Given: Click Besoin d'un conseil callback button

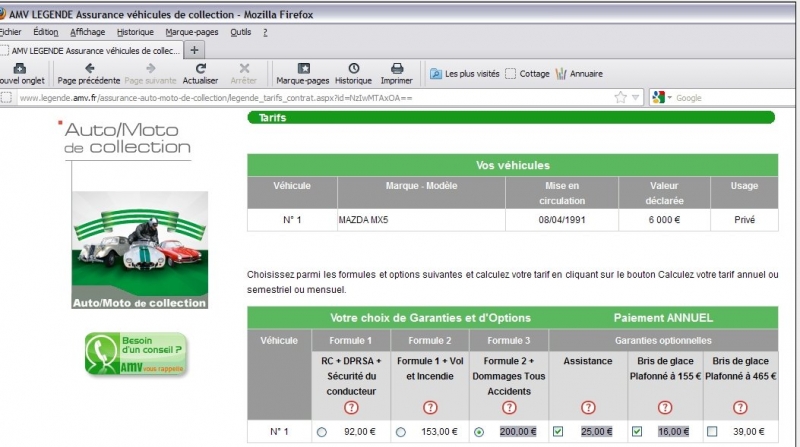Looking at the screenshot, I should tap(136, 354).
